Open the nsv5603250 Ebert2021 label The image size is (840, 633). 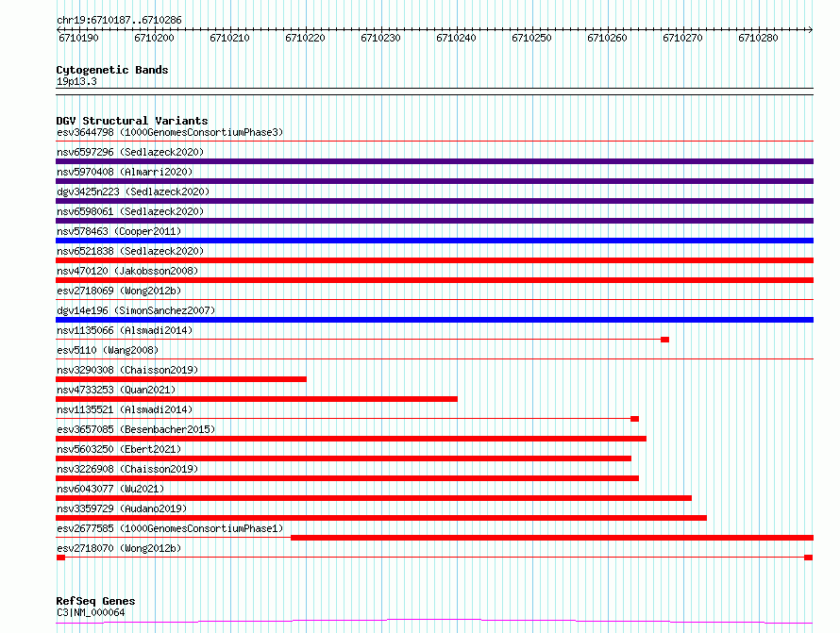(x=119, y=449)
